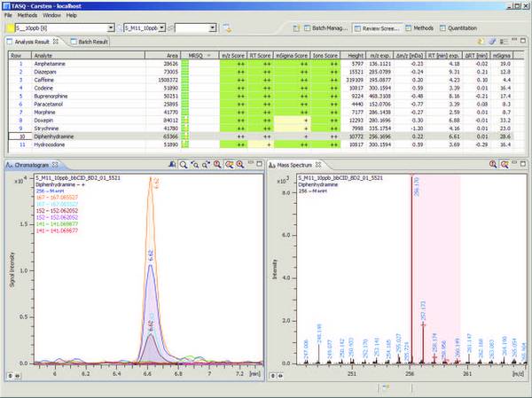This screenshot has width=532, height=398.
Task: Click the Hydrocodone RT Score cell
Action: (x=260, y=144)
